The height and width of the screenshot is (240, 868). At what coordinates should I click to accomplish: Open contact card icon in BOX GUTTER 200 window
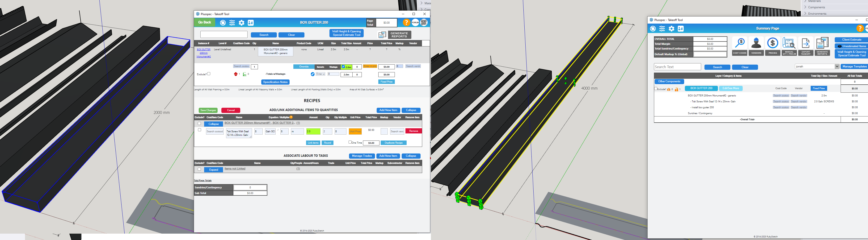(251, 23)
